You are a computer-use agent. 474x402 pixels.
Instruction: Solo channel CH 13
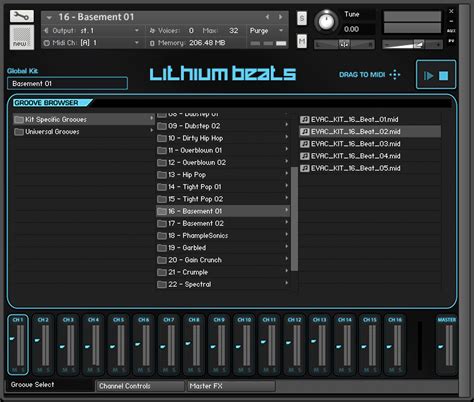click(x=325, y=370)
